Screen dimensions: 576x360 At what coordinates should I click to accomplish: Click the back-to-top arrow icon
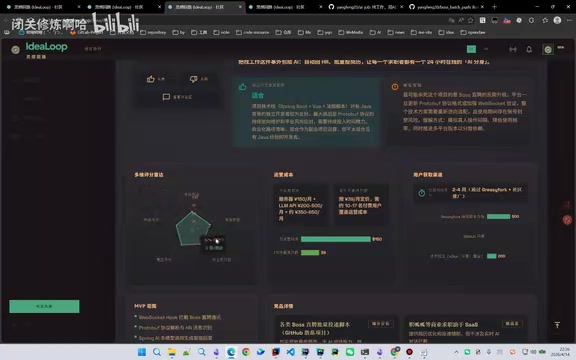pyautogui.click(x=557, y=325)
